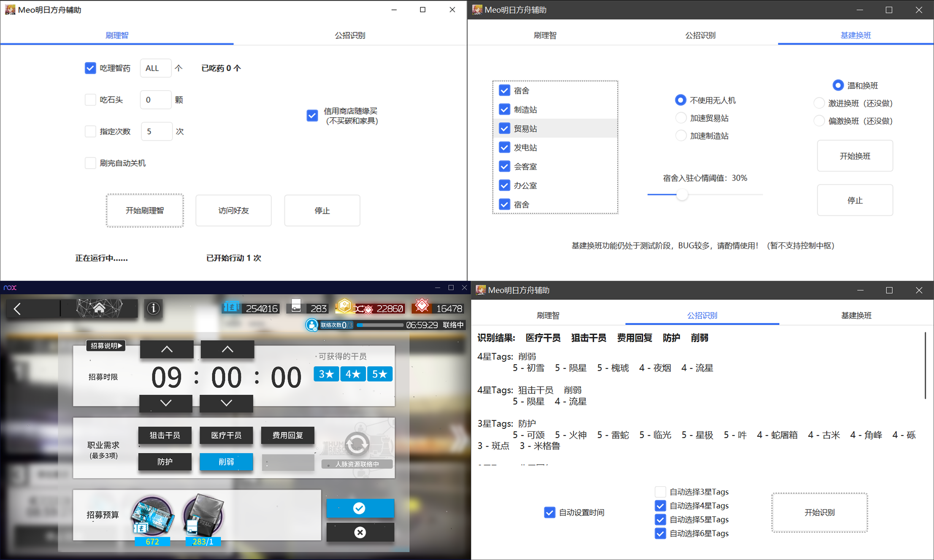The image size is (934, 560).
Task: Click the LMD currency icon
Action: point(231,308)
